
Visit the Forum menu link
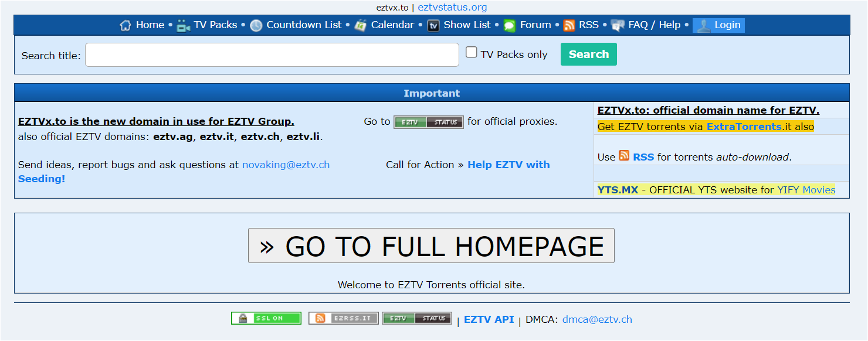click(535, 25)
